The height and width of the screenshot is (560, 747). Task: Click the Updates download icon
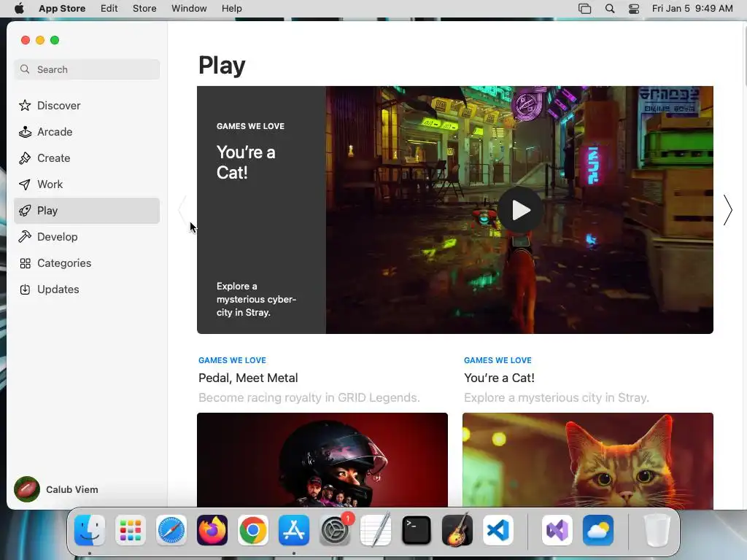coord(25,289)
